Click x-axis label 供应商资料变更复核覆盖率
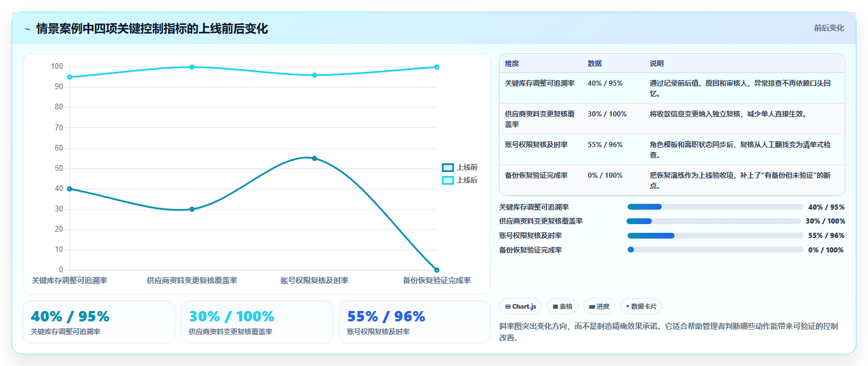The width and height of the screenshot is (868, 366). tap(192, 280)
